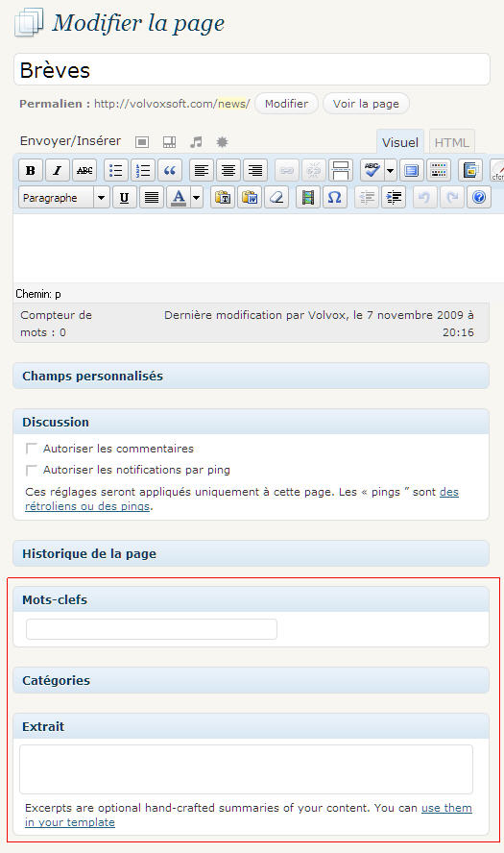Open editor help question mark icon

[x=479, y=198]
